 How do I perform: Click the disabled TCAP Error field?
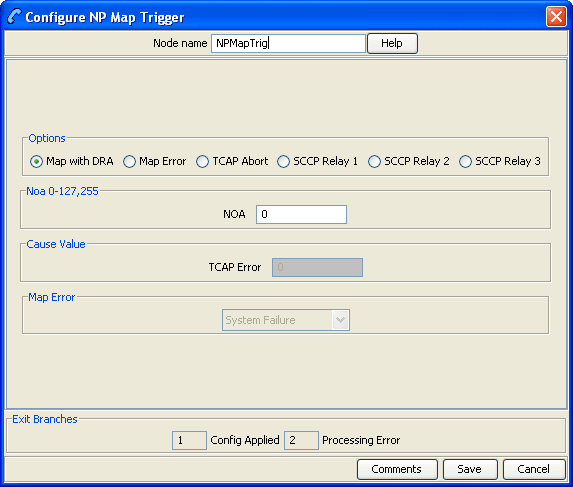(318, 267)
